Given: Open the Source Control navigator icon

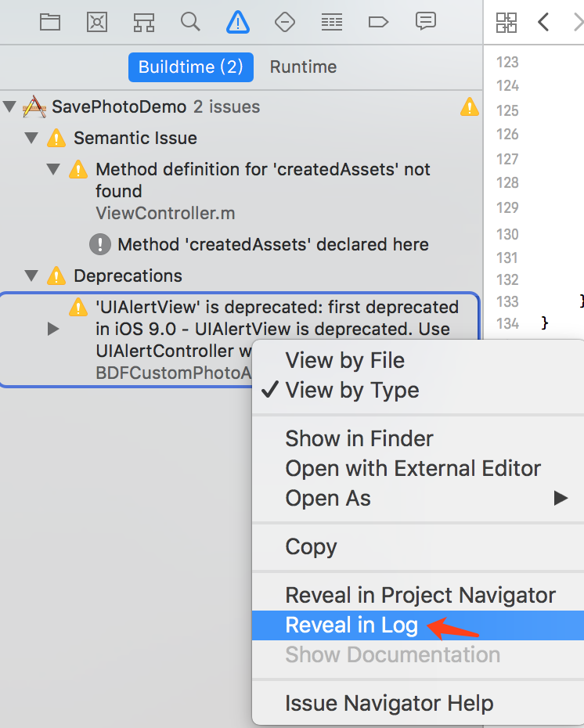Looking at the screenshot, I should point(97,22).
